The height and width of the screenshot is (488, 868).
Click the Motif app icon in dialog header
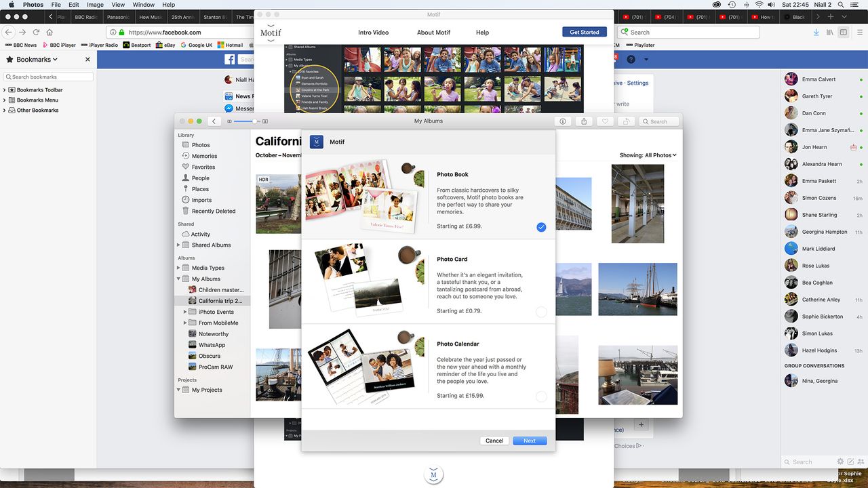click(x=316, y=142)
